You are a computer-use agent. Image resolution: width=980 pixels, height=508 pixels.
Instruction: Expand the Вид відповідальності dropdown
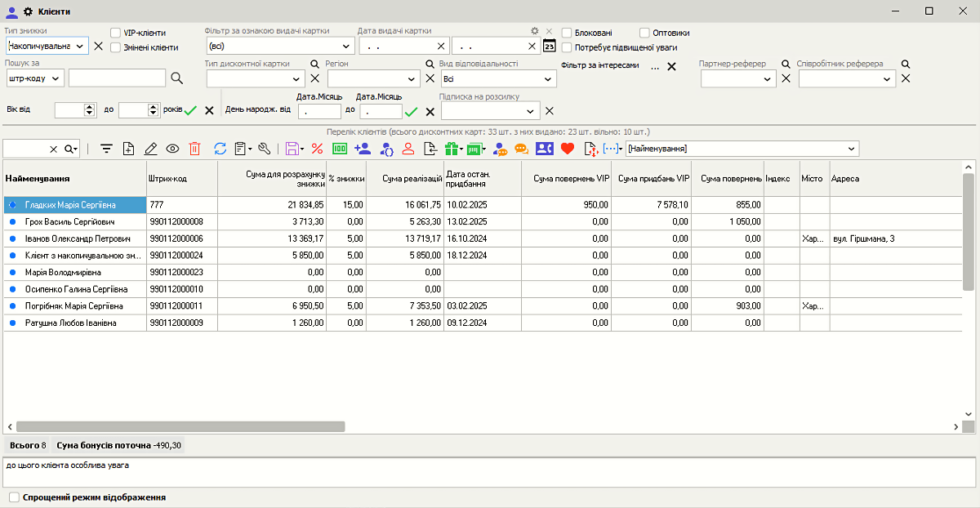coord(548,79)
